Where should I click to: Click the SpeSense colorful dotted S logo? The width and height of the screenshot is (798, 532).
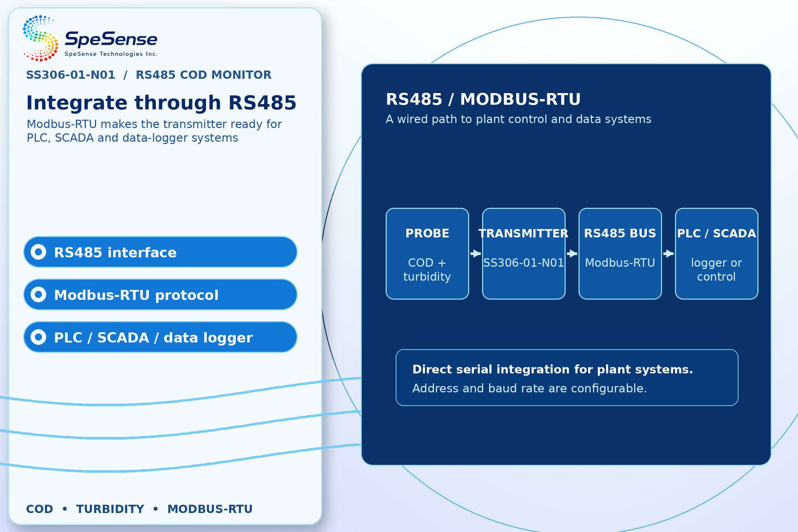40,38
